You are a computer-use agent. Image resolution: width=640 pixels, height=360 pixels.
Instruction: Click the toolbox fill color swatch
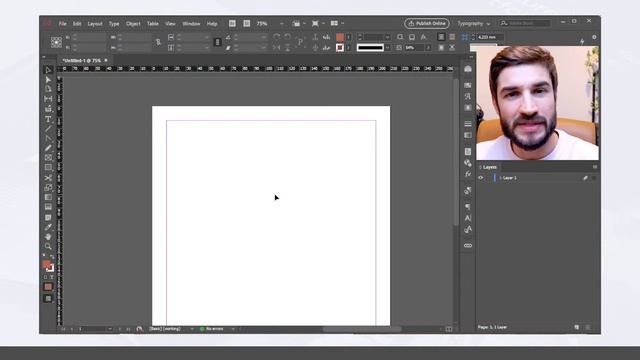[46, 264]
